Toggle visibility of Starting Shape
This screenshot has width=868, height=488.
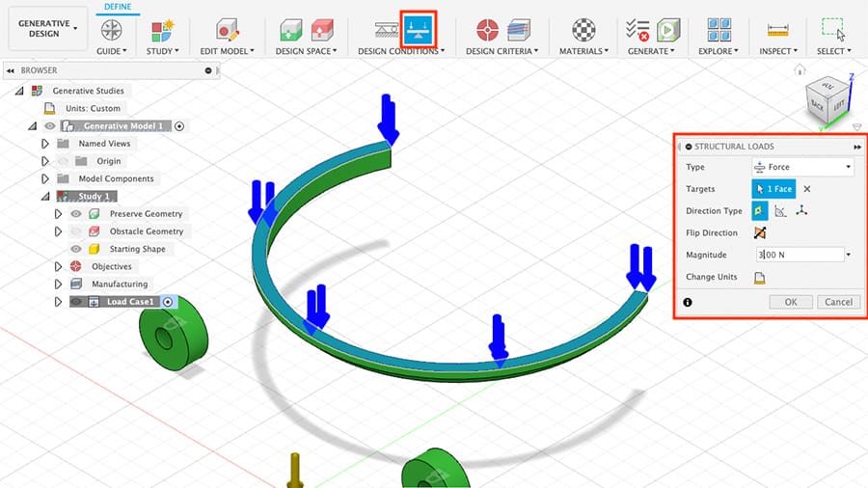pyautogui.click(x=76, y=249)
